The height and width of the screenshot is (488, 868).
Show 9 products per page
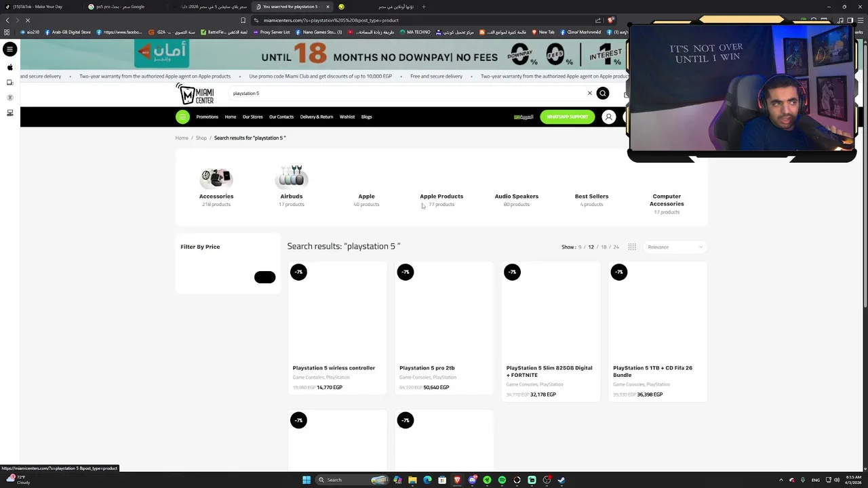(580, 247)
